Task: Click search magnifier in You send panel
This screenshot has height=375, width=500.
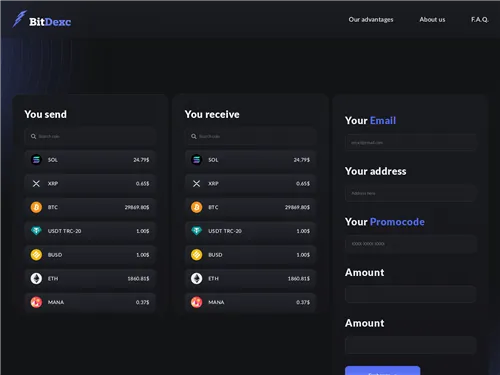Action: point(33,136)
